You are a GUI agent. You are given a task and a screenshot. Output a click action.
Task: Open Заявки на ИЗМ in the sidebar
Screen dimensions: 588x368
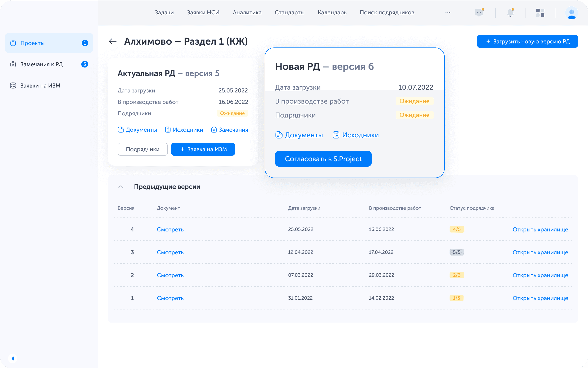coord(40,85)
